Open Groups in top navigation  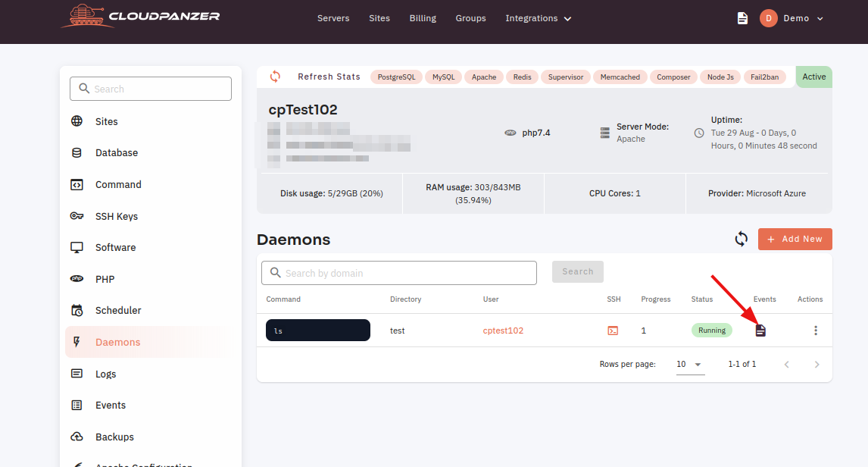pyautogui.click(x=470, y=18)
